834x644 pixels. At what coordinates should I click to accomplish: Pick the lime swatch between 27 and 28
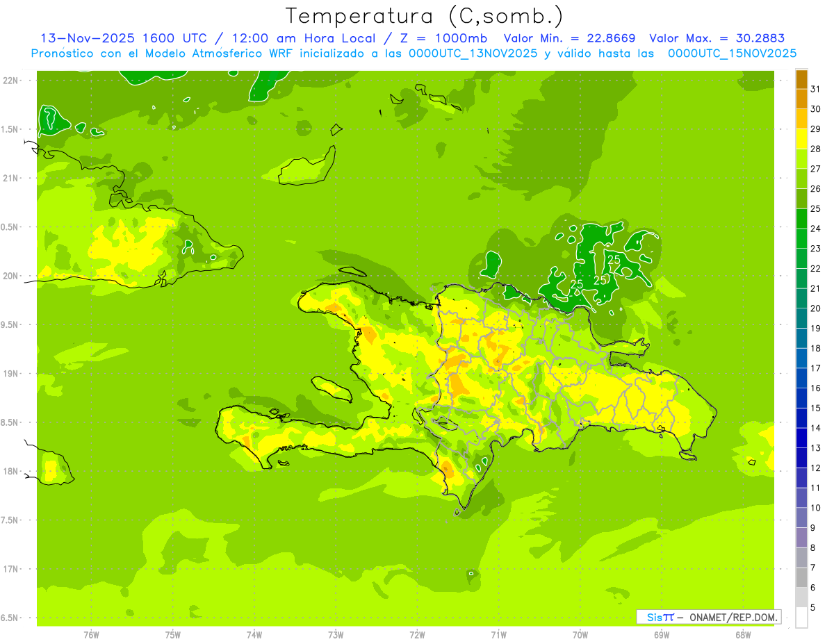click(801, 158)
